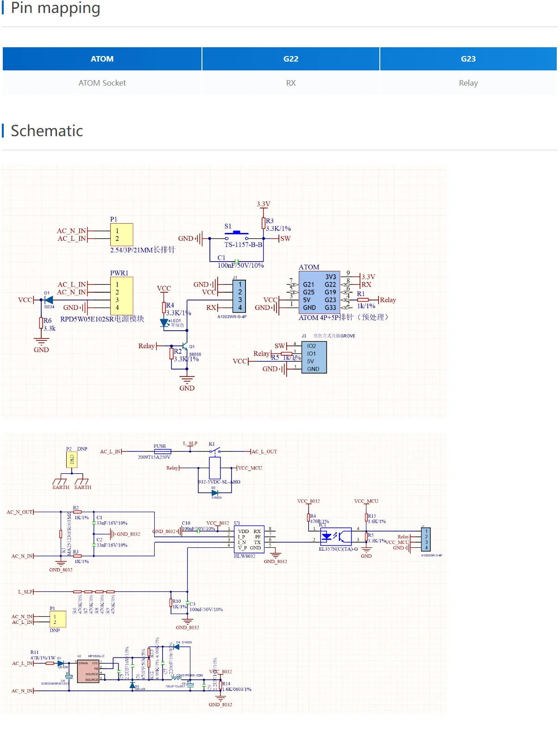Click the Q1 S8050 transistor symbol

[x=184, y=346]
